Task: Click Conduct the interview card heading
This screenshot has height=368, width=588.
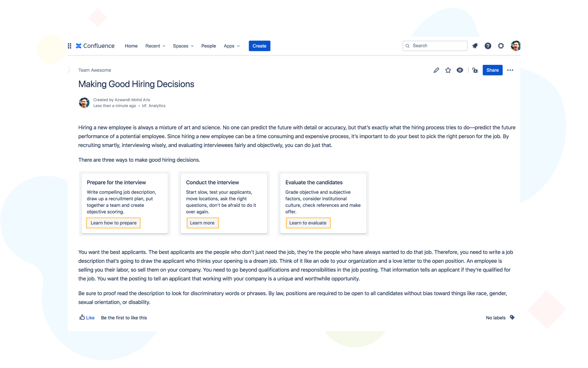Action: pyautogui.click(x=212, y=182)
